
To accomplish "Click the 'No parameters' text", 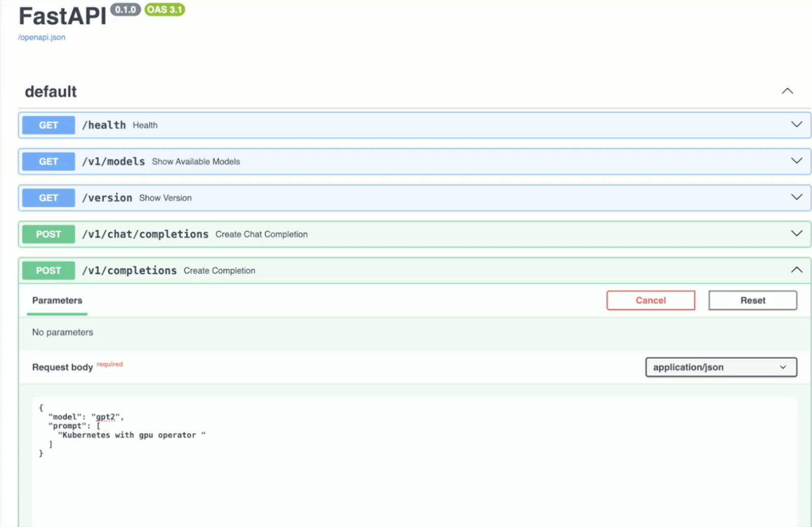I will 63,332.
